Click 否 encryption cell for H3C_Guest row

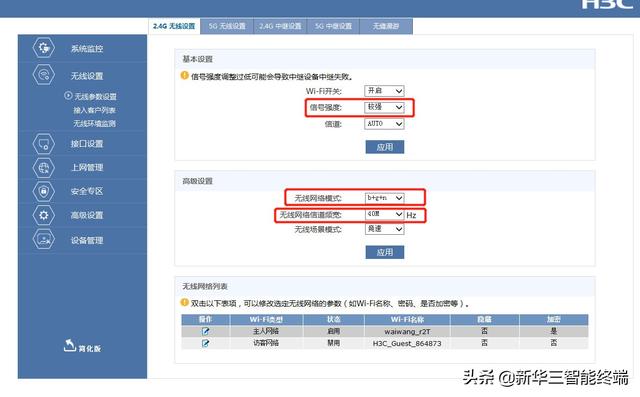click(x=554, y=343)
